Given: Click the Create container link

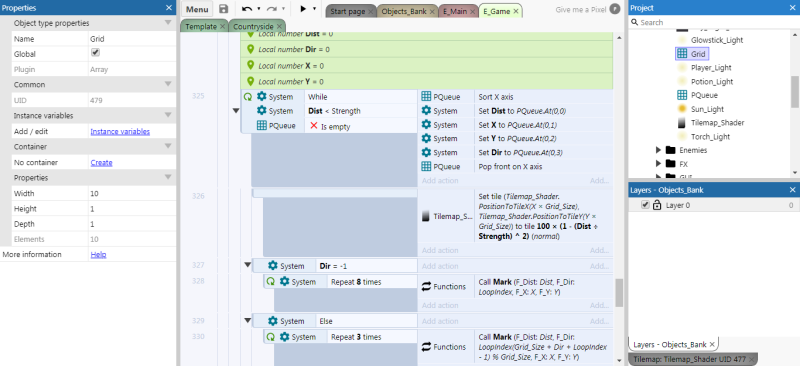Looking at the screenshot, I should [x=101, y=163].
